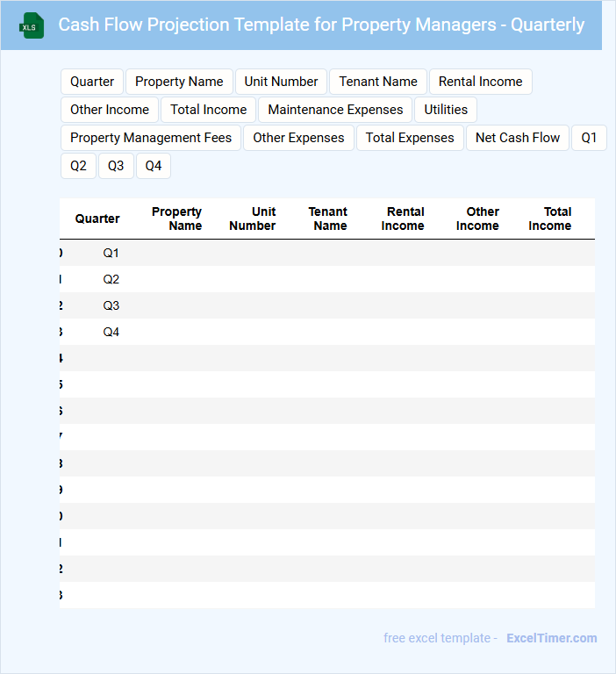
Task: Click the Quarter column header
Action: 97,219
